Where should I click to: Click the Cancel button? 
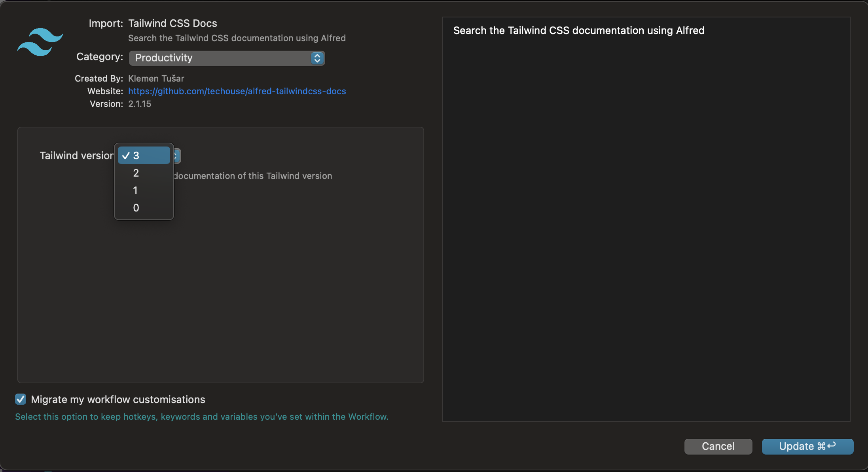coord(718,446)
